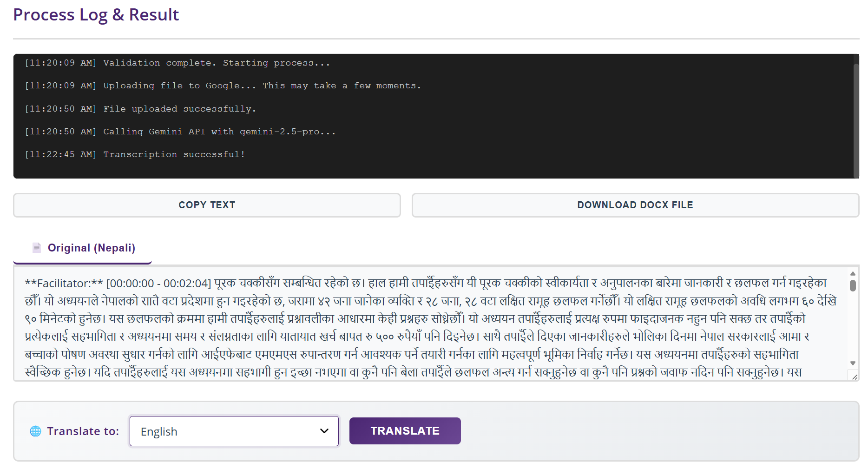This screenshot has width=868, height=476.
Task: Click the 'Process Log & Result' heading
Action: tap(96, 15)
